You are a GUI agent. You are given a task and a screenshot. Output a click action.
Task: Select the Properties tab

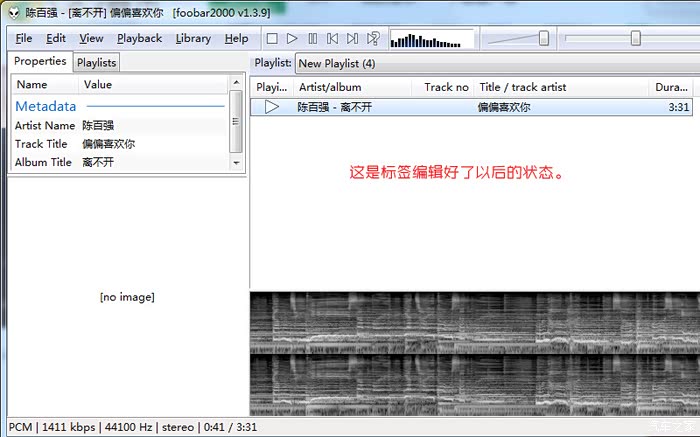point(40,62)
